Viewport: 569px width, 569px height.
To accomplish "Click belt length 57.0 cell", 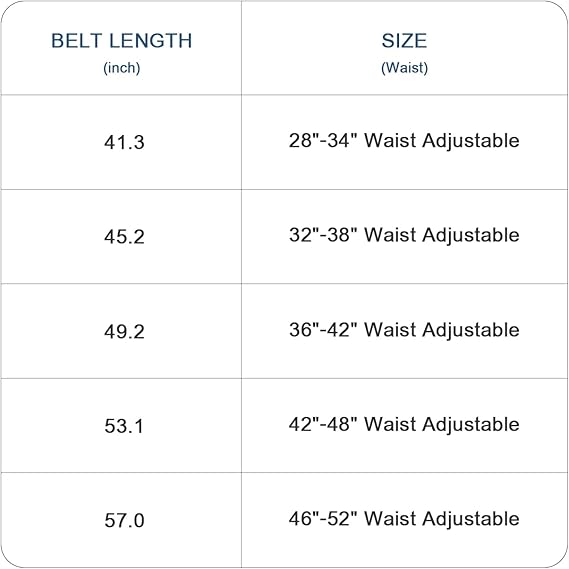I will click(124, 520).
